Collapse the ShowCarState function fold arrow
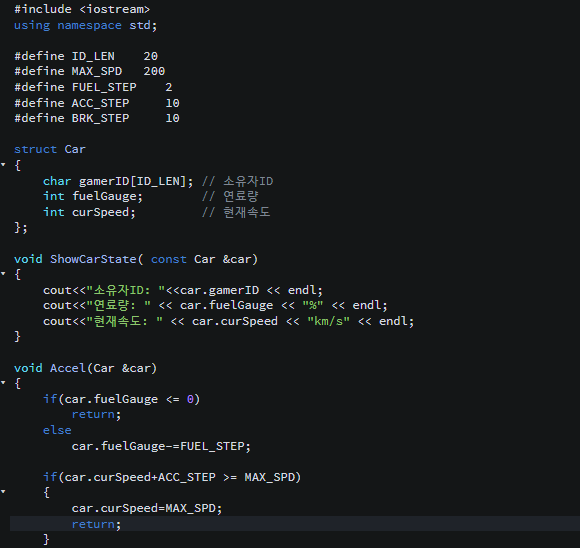Viewport: 580px width, 548px height. tap(3, 273)
